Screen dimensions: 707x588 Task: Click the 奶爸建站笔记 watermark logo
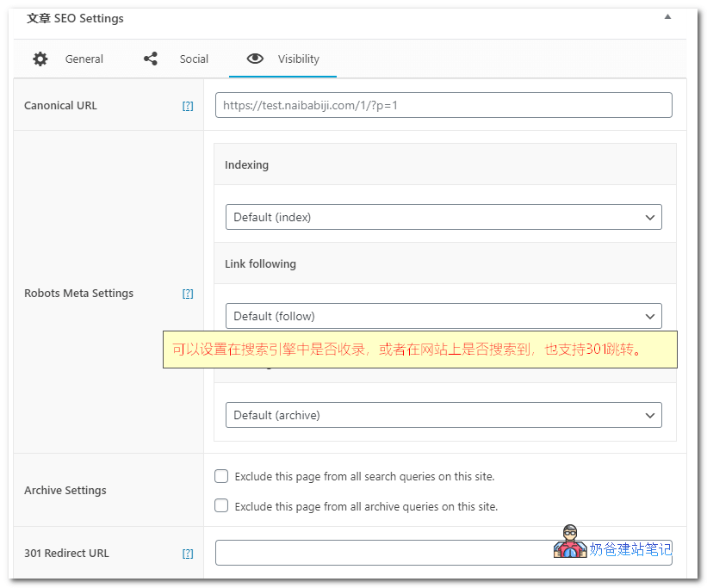coord(569,542)
